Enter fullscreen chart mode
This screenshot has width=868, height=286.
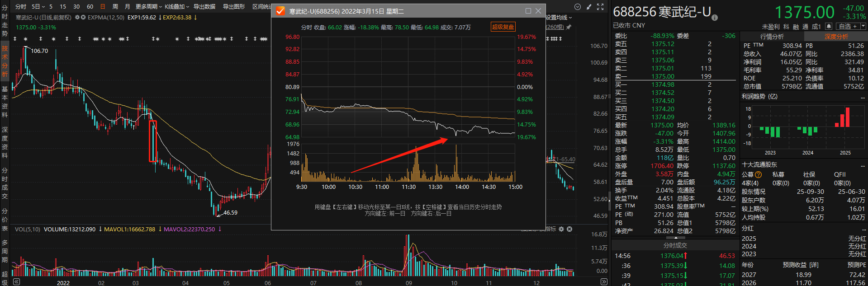600,7
